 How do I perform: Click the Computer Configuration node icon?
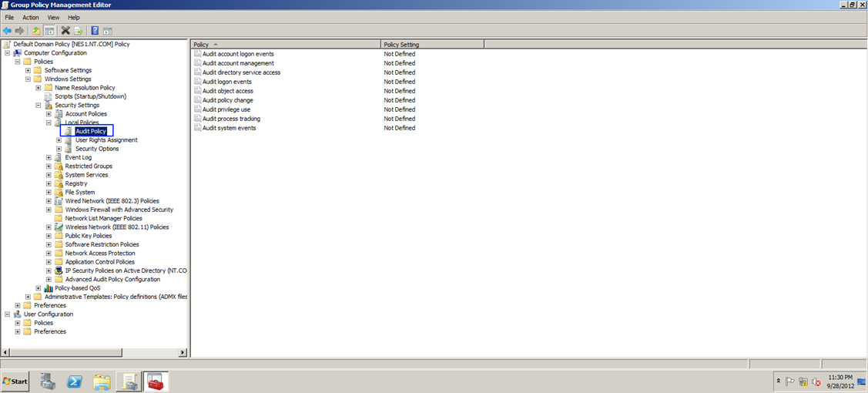pos(18,52)
